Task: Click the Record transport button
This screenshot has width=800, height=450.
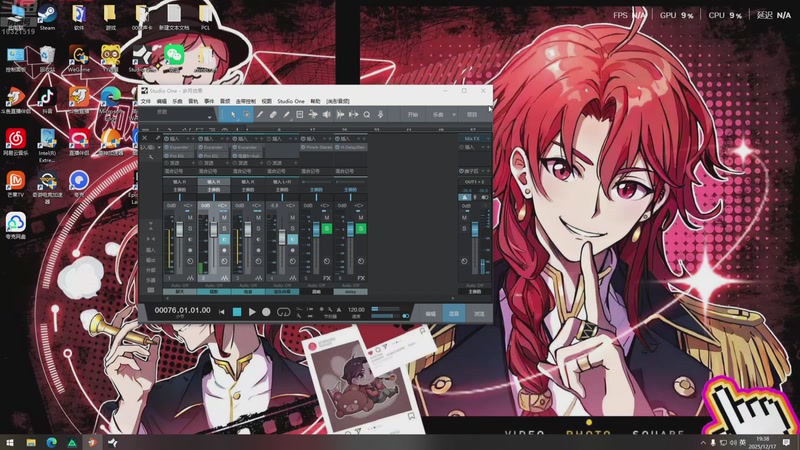Action: [266, 312]
